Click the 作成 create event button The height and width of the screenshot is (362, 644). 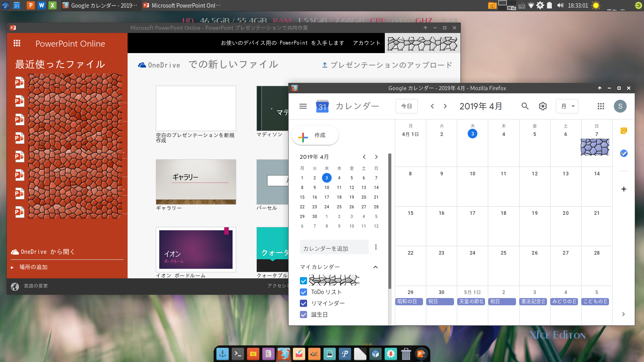(315, 135)
